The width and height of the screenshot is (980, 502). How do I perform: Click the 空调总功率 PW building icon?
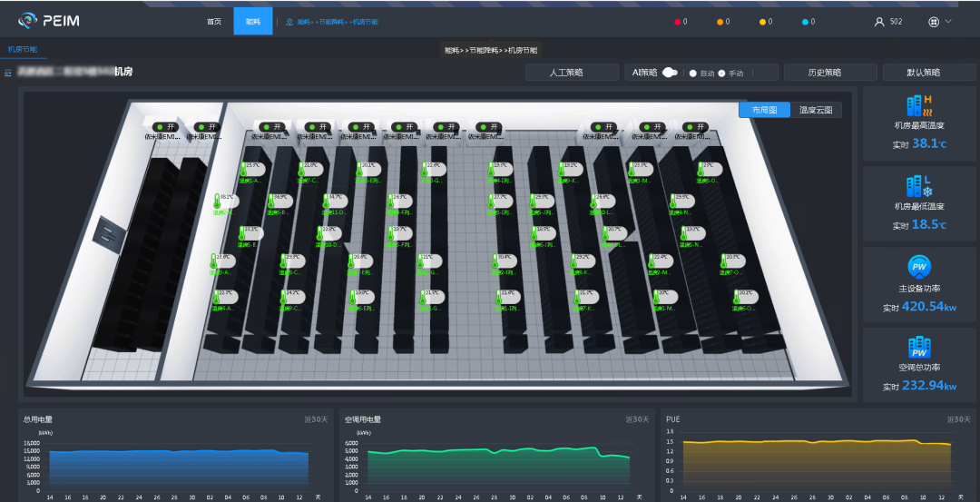[x=919, y=347]
